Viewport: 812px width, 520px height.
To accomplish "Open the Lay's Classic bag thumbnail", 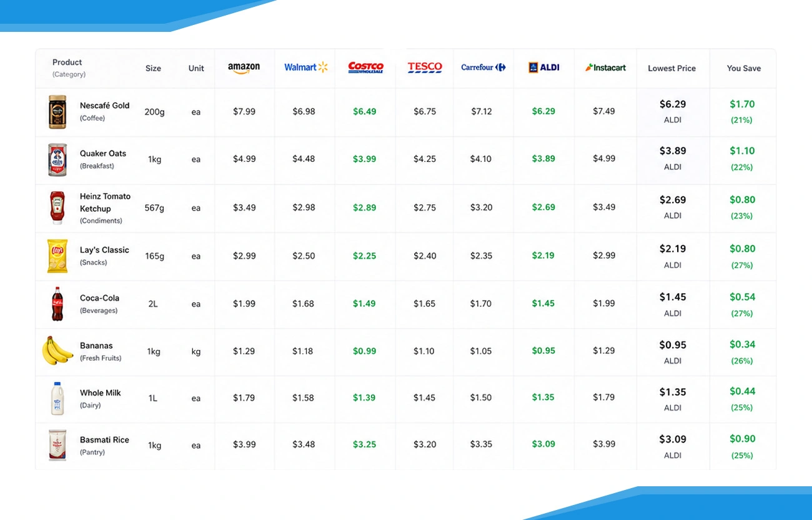I will point(57,256).
